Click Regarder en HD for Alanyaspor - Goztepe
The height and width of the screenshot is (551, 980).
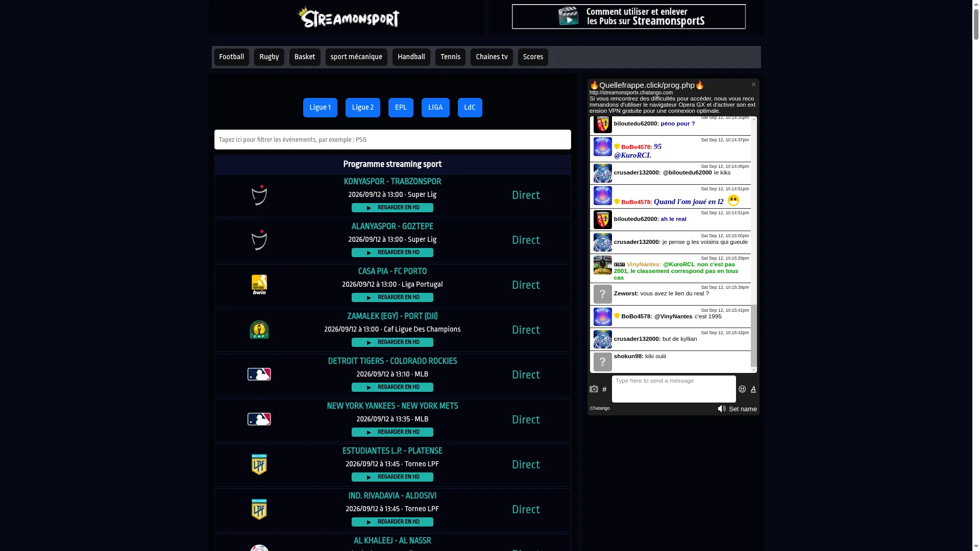click(393, 253)
